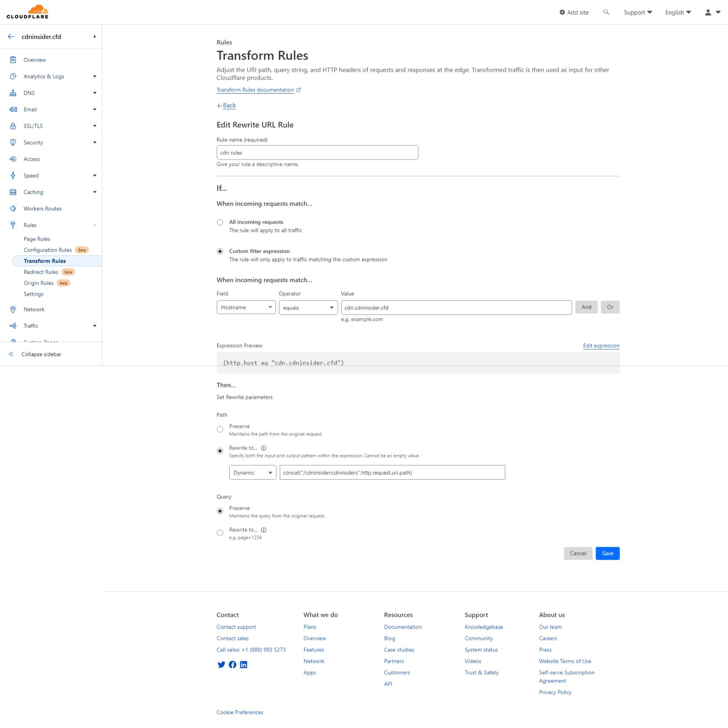
Task: Click the Or condition button
Action: (610, 307)
